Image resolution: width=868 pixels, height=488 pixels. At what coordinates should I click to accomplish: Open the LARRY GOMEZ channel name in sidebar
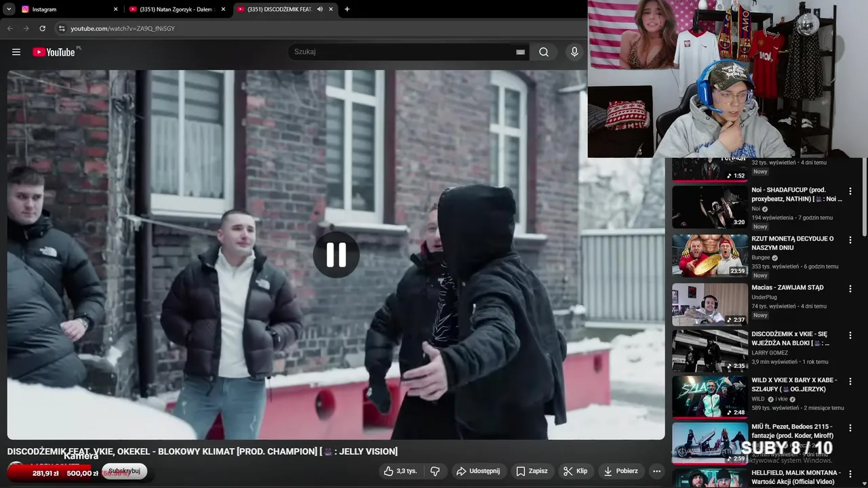[770, 352]
